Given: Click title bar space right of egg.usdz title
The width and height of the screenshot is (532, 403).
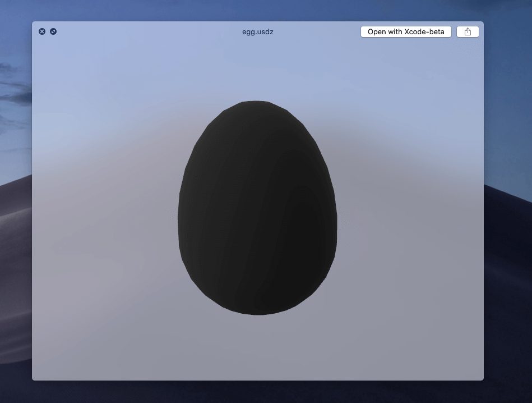Looking at the screenshot, I should coord(320,31).
